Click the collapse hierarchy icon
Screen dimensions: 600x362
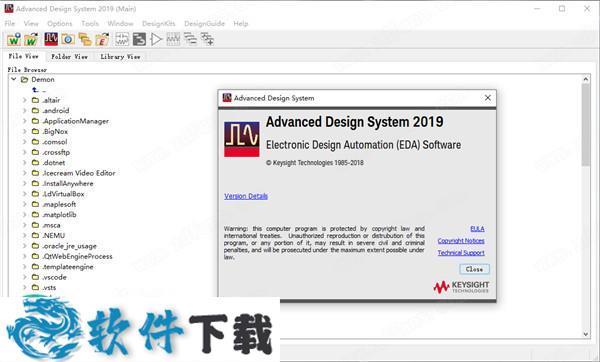(x=190, y=39)
